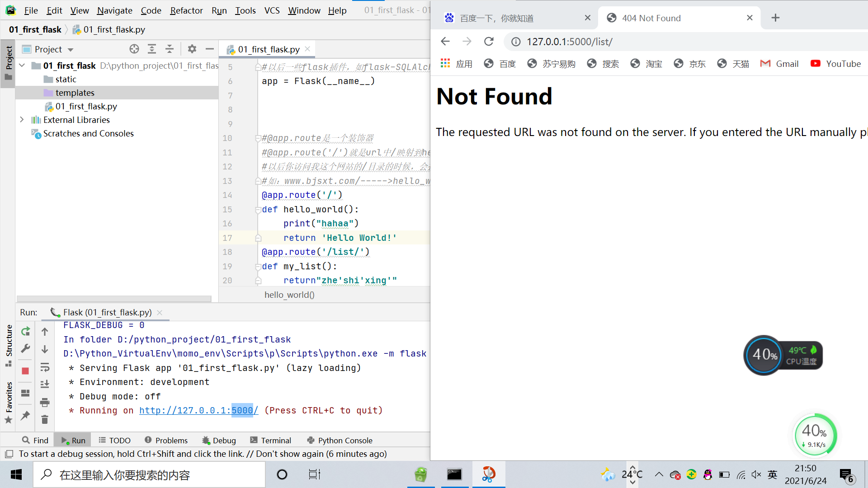Open the Apps bookmark grid icon
Screen dimensions: 868x488
point(445,63)
